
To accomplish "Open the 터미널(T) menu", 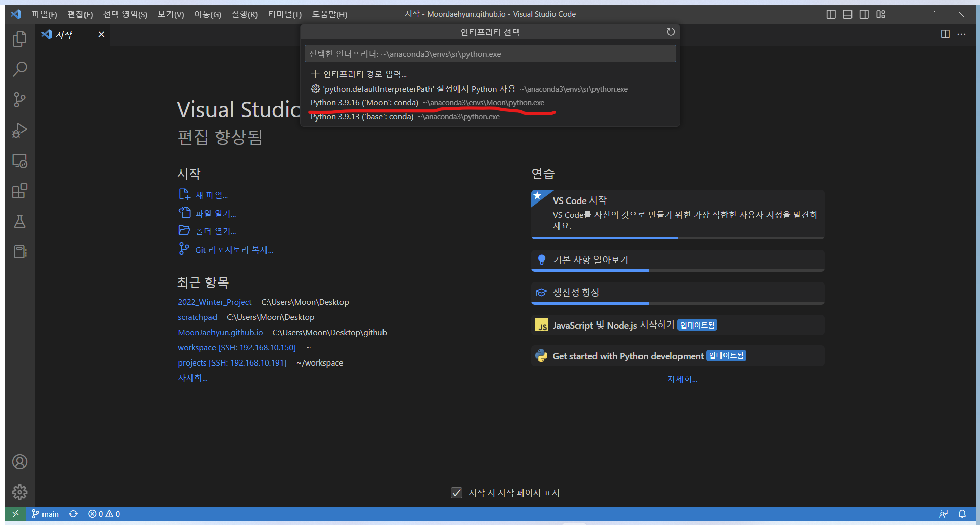I will point(284,14).
